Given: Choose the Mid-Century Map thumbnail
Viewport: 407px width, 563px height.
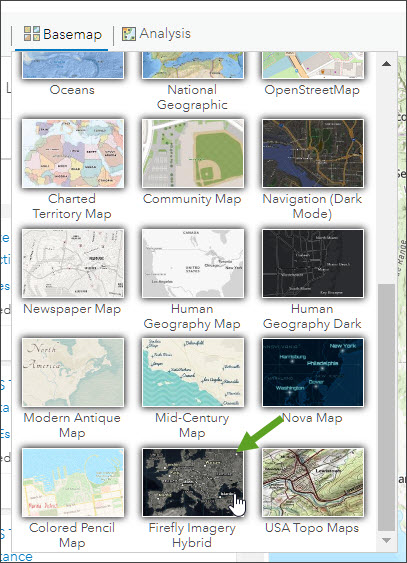Looking at the screenshot, I should [x=193, y=372].
